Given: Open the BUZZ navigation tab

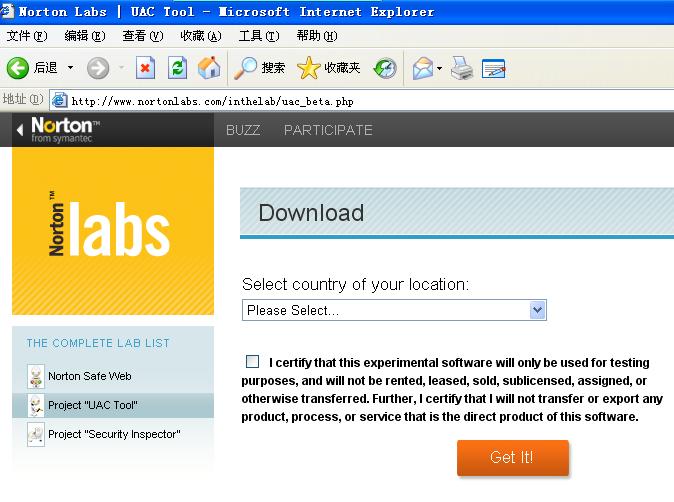Looking at the screenshot, I should coord(243,130).
